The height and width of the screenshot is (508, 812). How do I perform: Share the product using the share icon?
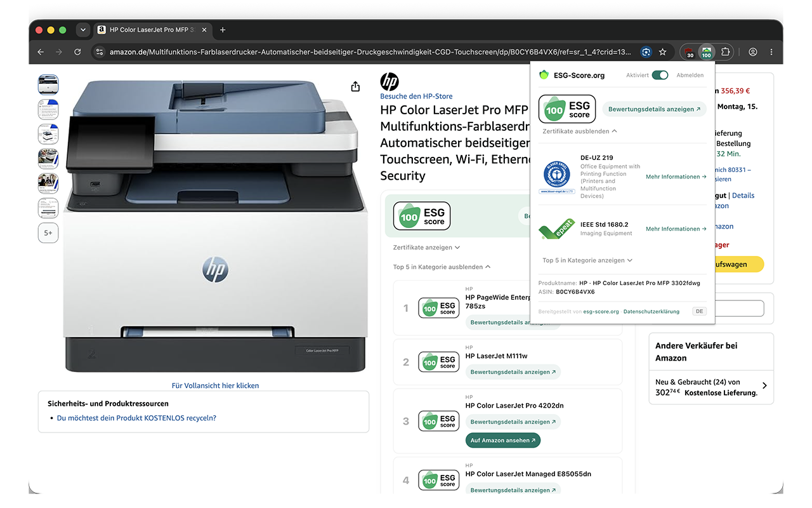pyautogui.click(x=355, y=86)
